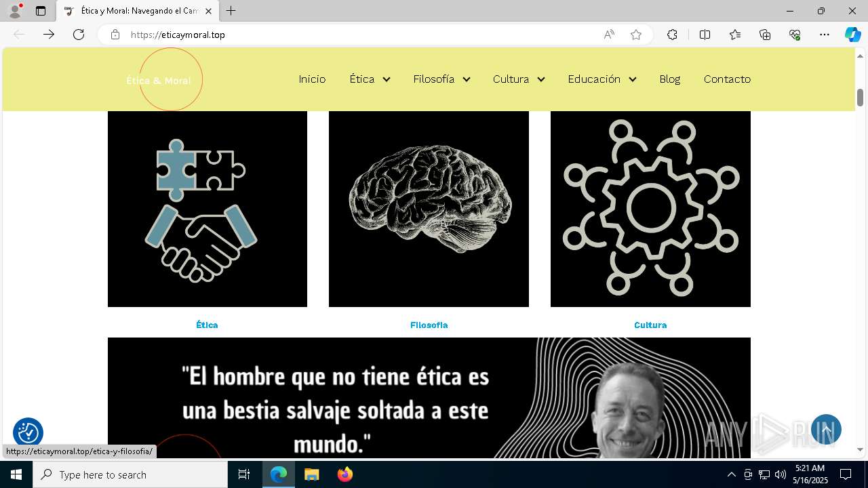868x488 pixels.
Task: View site information lock icon
Action: tap(115, 35)
